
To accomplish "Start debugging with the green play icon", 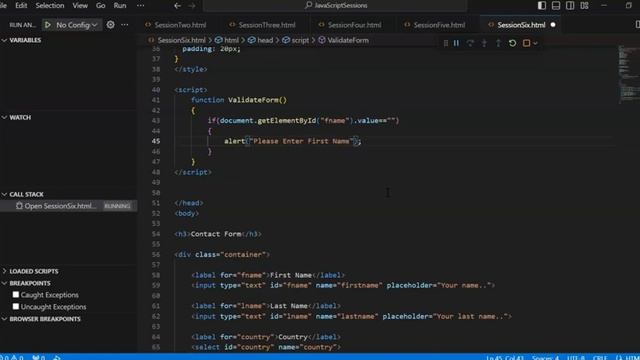I will coord(48,25).
